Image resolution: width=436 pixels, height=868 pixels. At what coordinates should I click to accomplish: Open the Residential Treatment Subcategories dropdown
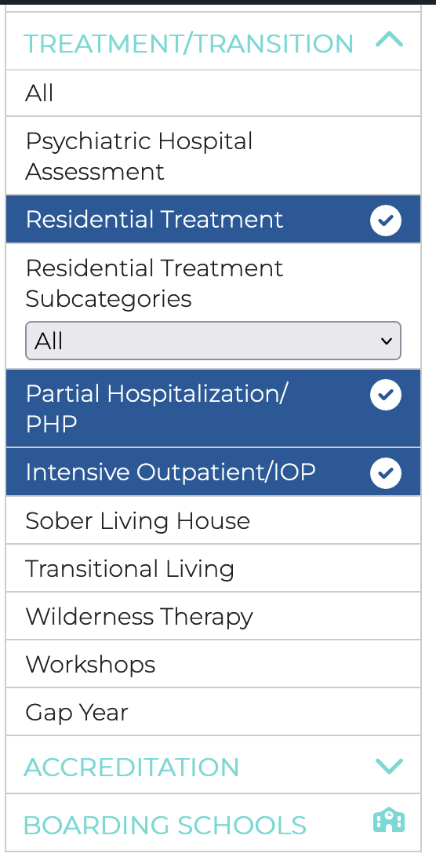[x=213, y=341]
